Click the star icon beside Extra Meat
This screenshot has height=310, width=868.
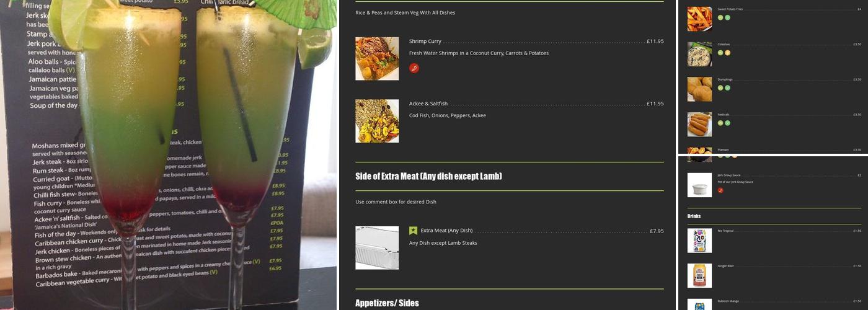(413, 231)
